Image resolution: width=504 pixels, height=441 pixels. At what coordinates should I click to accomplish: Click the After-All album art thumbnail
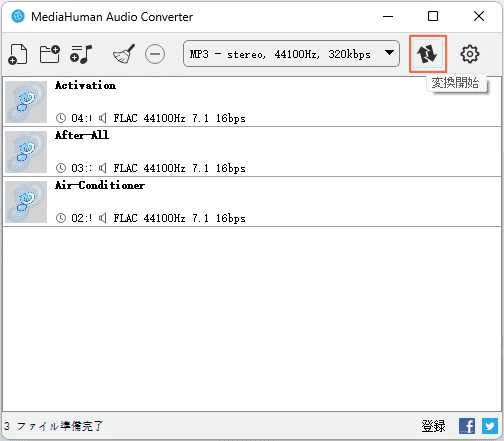pos(26,152)
